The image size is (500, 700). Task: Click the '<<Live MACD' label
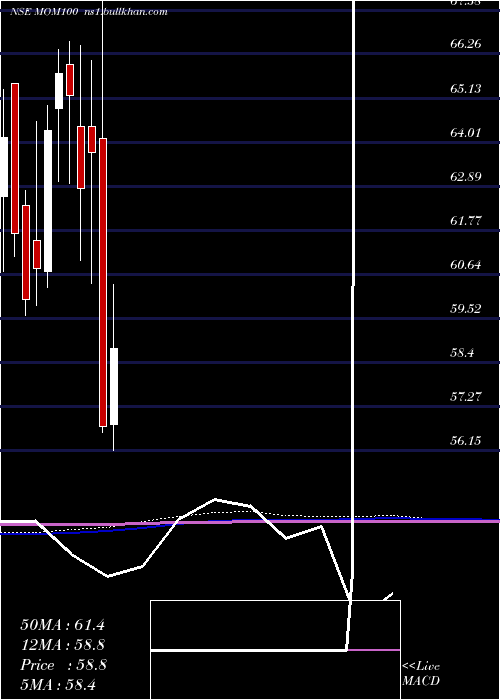pos(421,674)
